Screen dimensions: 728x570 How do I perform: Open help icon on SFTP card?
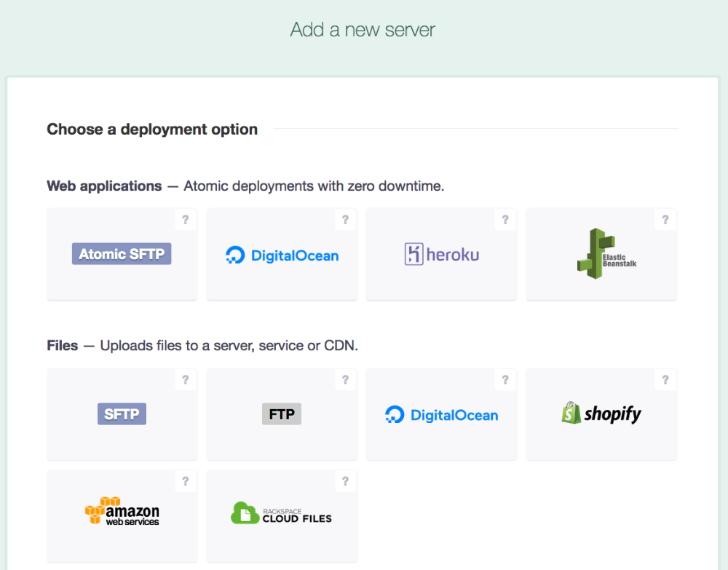click(185, 380)
